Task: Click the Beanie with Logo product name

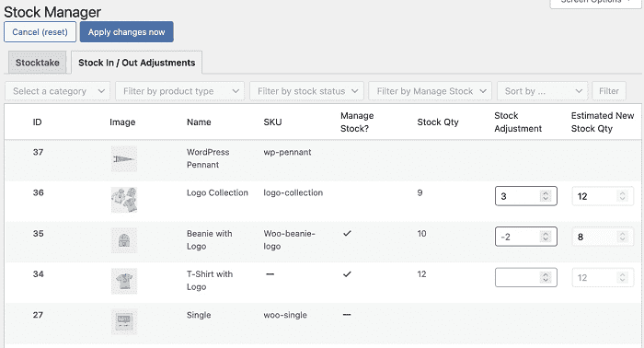Action: point(210,240)
